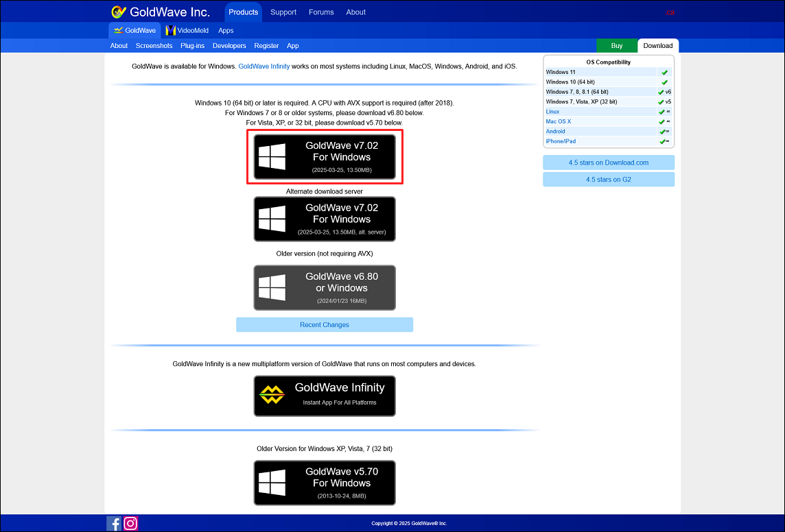Image resolution: width=785 pixels, height=532 pixels.
Task: Follow the GoldWave Infinity text link
Action: tap(263, 66)
